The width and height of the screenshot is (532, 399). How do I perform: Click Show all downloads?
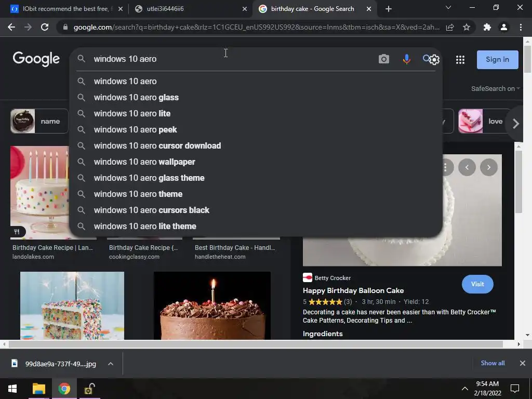tap(493, 363)
